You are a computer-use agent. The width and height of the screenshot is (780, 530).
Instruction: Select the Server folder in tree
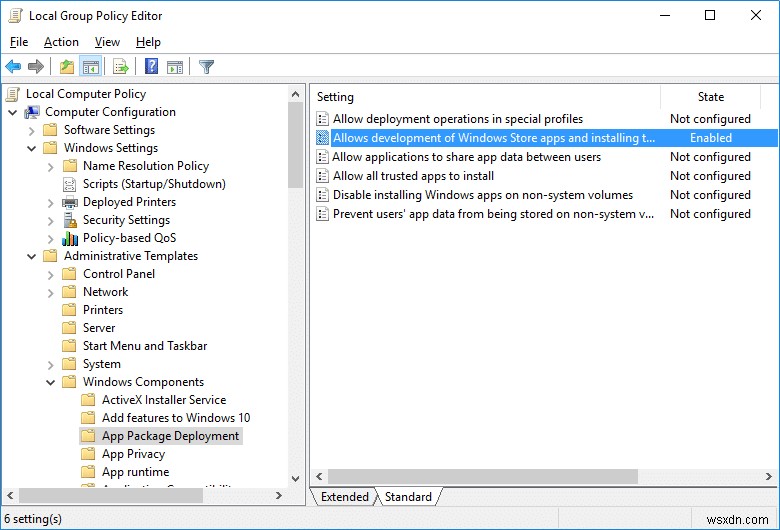coord(99,327)
